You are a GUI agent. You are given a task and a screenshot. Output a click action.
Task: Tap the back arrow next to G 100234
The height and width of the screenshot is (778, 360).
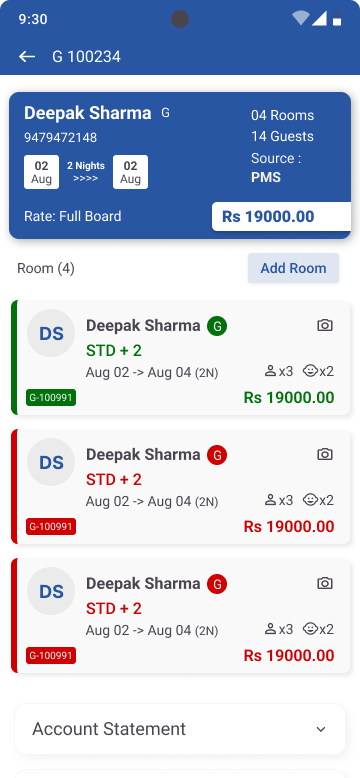[27, 57]
